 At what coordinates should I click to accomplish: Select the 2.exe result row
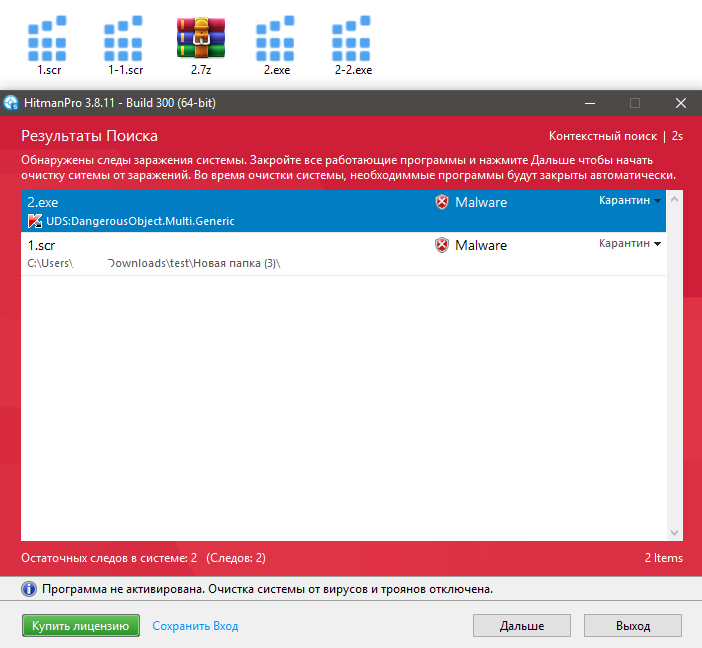click(343, 211)
